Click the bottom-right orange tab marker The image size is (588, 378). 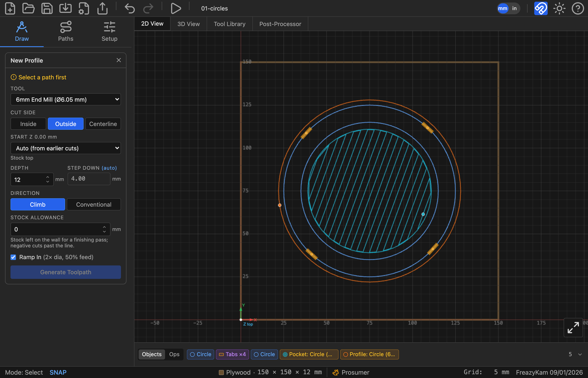433,249
